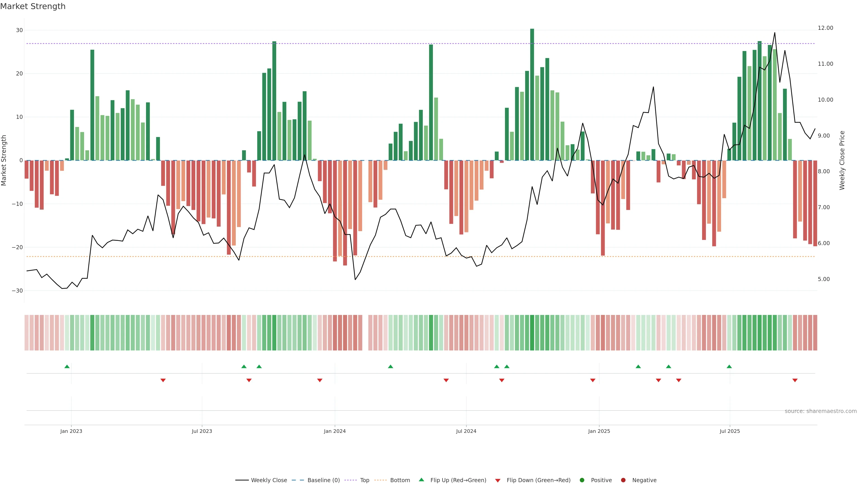Toggle the Weekly Close legend entry
This screenshot has width=868, height=488.
click(x=269, y=480)
